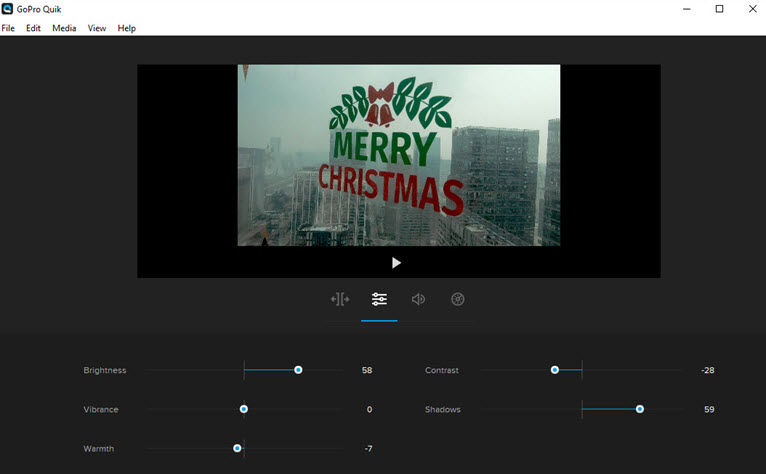Open the Media menu
Viewport: 766px width, 474px height.
coord(64,28)
